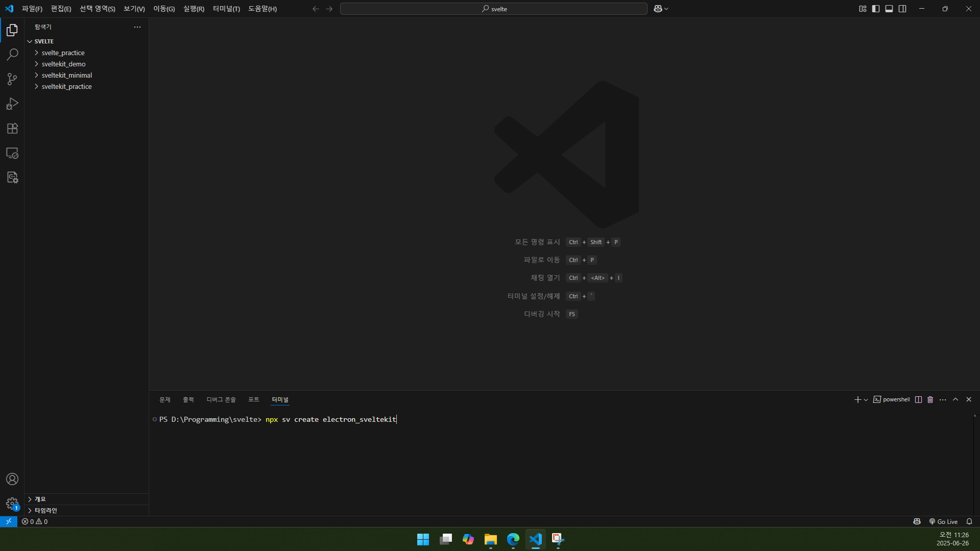Create a new terminal with plus icon

pos(857,399)
